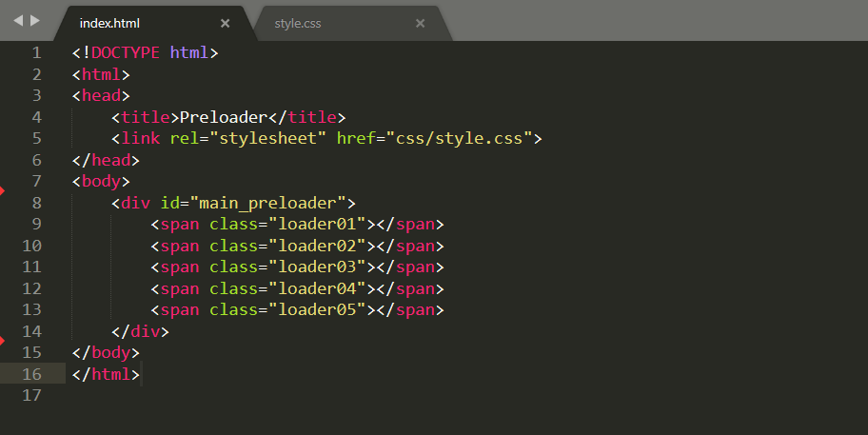
Task: Select the index.html tab
Action: (109, 23)
